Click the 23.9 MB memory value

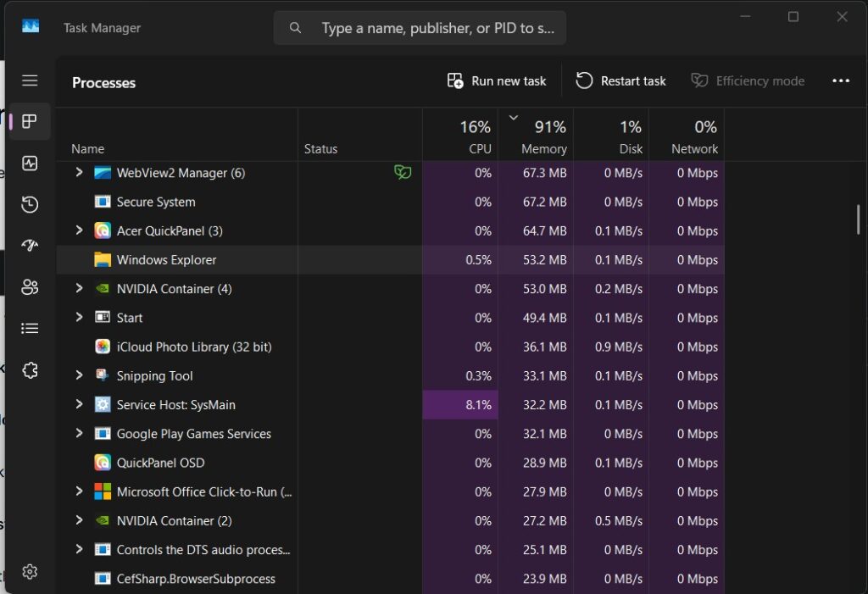pyautogui.click(x=545, y=579)
